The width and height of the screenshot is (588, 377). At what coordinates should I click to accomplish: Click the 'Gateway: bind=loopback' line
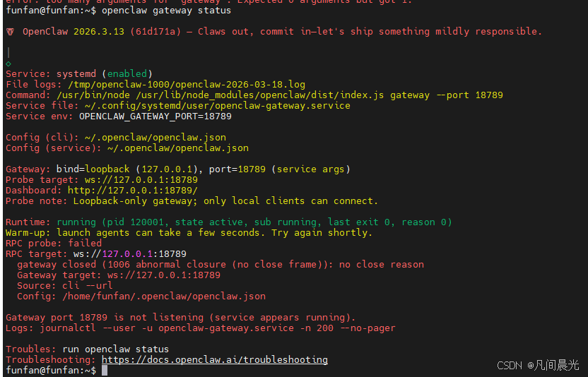pyautogui.click(x=178, y=169)
